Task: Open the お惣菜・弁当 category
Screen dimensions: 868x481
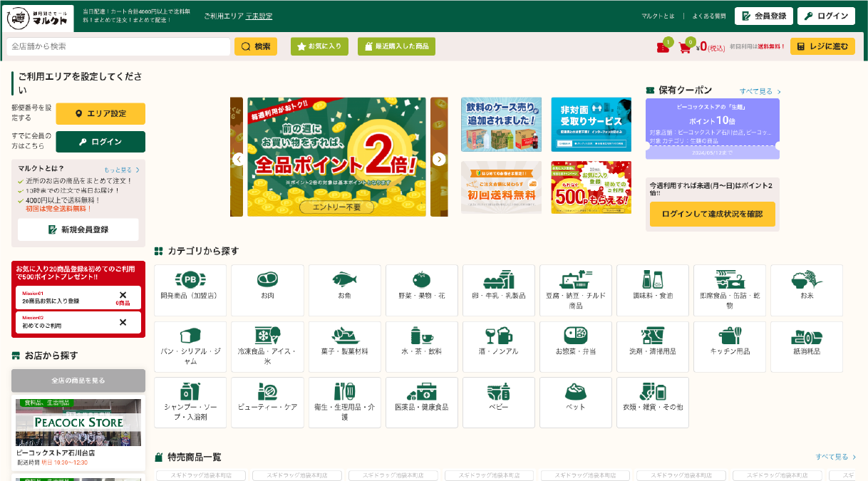Action: [576, 346]
